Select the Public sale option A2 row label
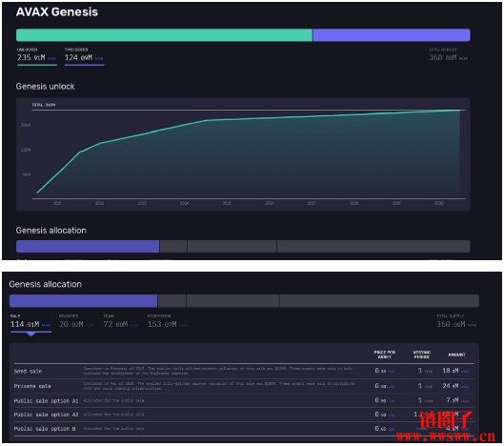The image size is (504, 446). tap(46, 415)
